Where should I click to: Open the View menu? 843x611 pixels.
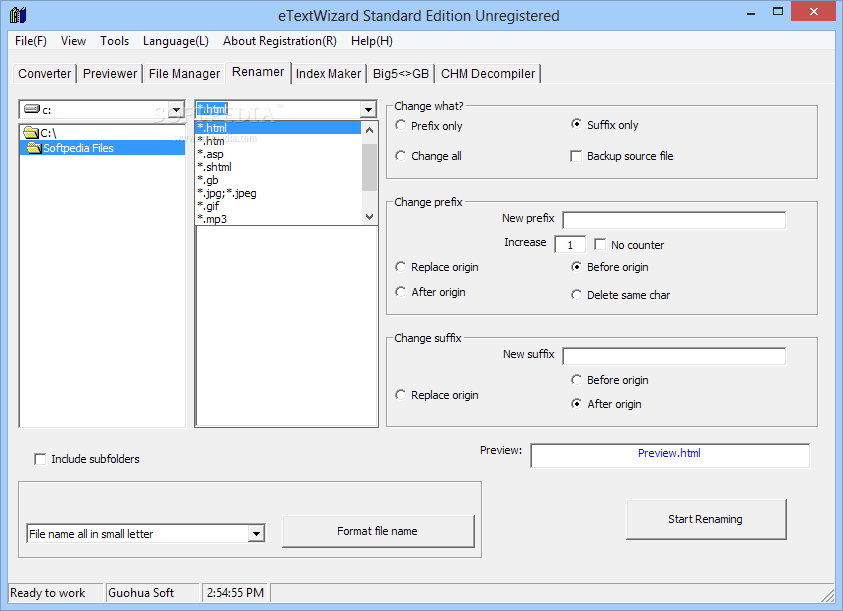(73, 41)
